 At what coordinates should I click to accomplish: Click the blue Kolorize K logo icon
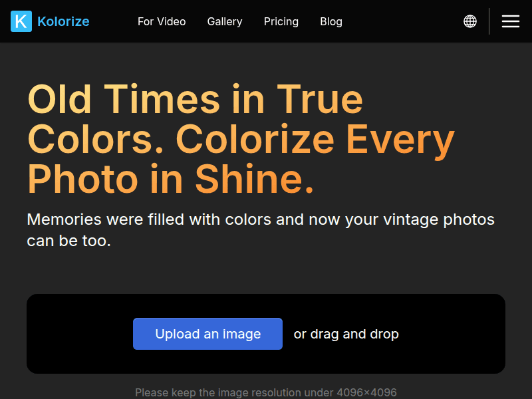[x=21, y=21]
